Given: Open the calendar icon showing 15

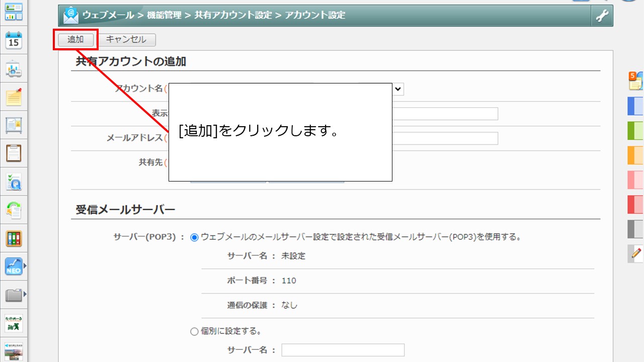Looking at the screenshot, I should 14,40.
